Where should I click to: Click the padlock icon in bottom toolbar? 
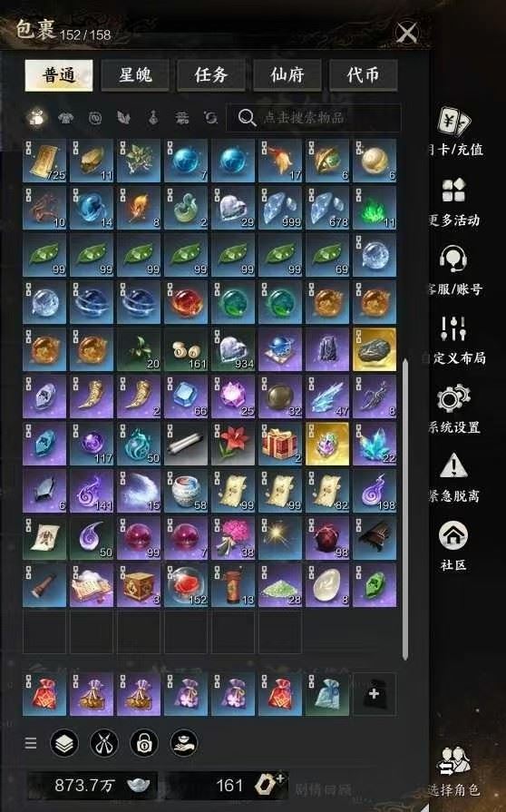(x=144, y=744)
